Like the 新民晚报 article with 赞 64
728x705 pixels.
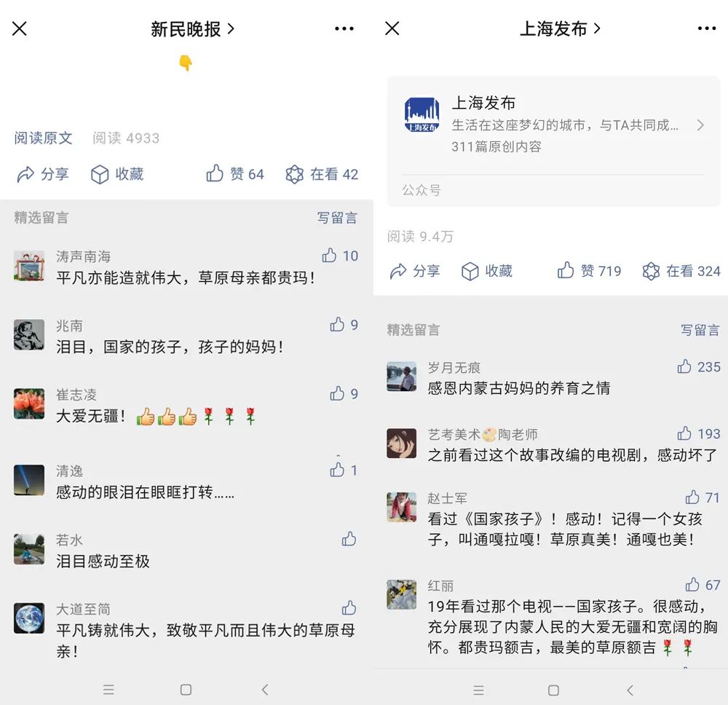click(x=215, y=173)
